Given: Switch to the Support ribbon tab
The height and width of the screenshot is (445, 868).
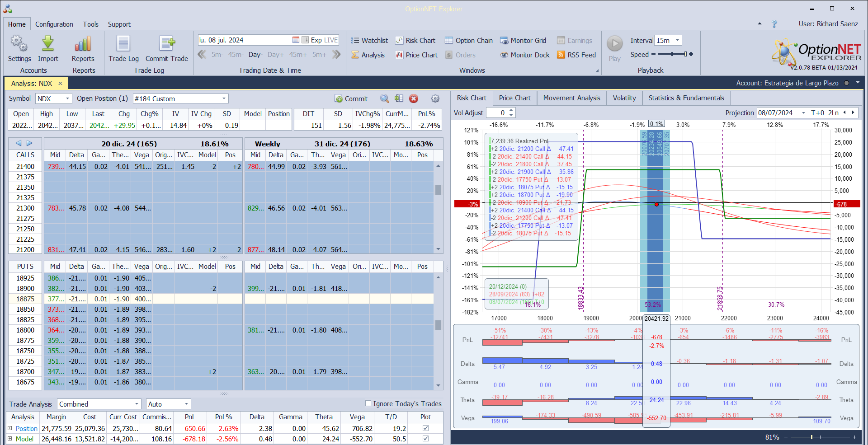Looking at the screenshot, I should (119, 24).
